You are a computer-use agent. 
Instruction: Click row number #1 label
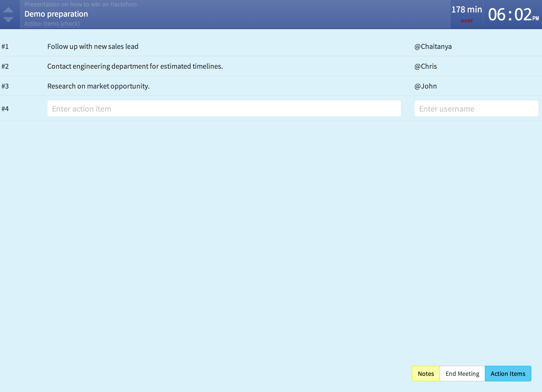coord(5,46)
